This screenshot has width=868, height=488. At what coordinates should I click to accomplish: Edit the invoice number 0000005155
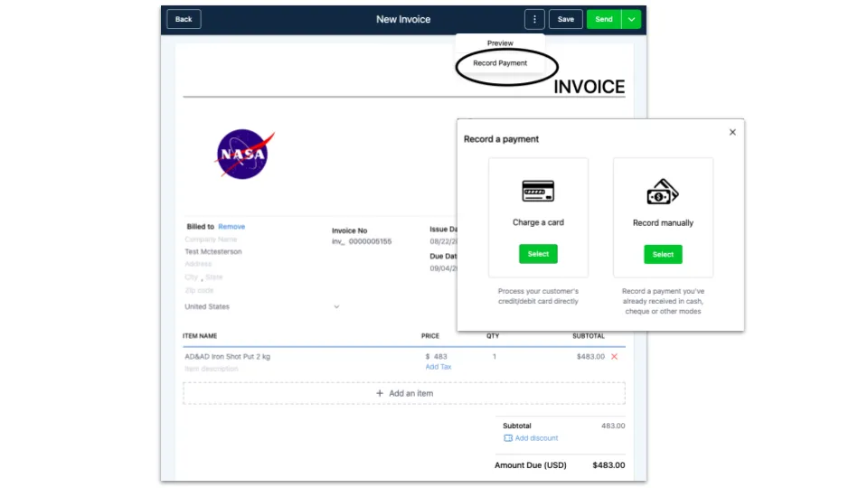[370, 242]
